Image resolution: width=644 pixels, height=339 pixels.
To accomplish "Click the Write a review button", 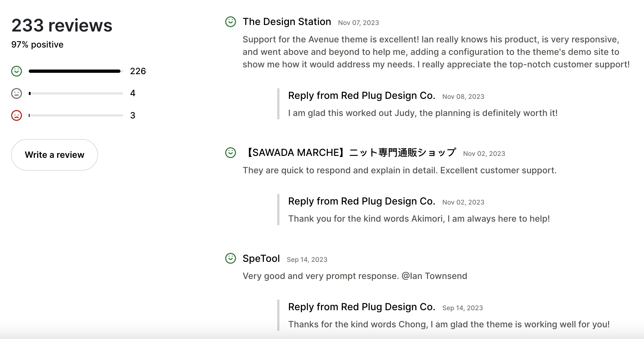I will (54, 155).
